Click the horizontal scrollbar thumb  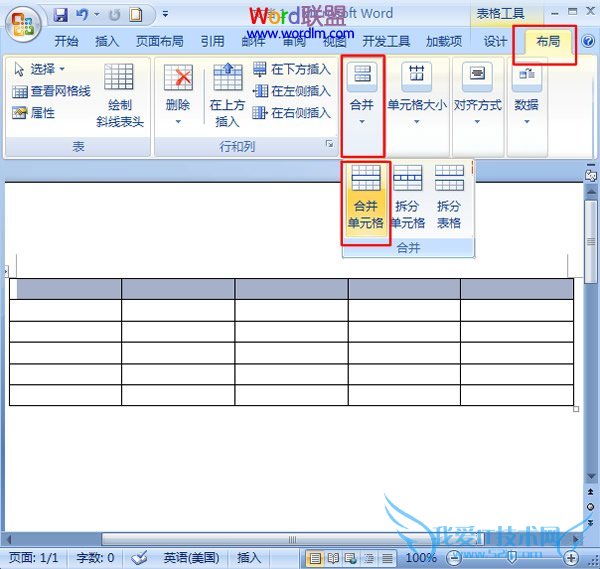pos(293,540)
